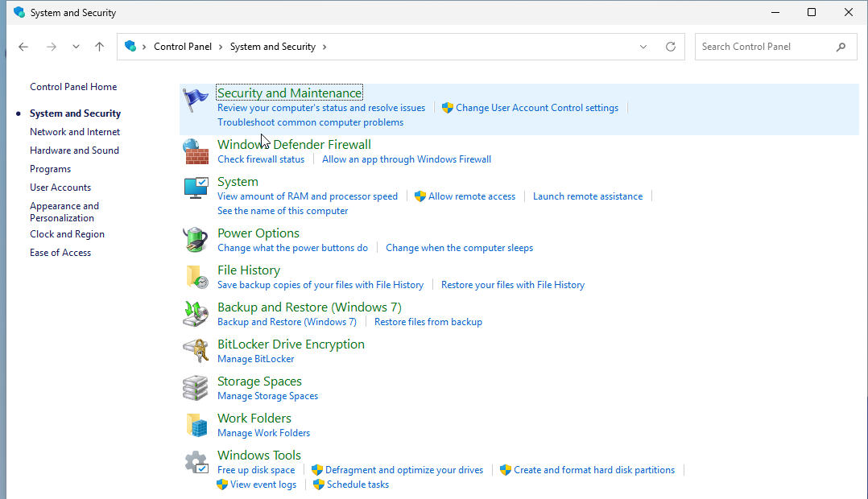Click Schedule tasks

(358, 485)
